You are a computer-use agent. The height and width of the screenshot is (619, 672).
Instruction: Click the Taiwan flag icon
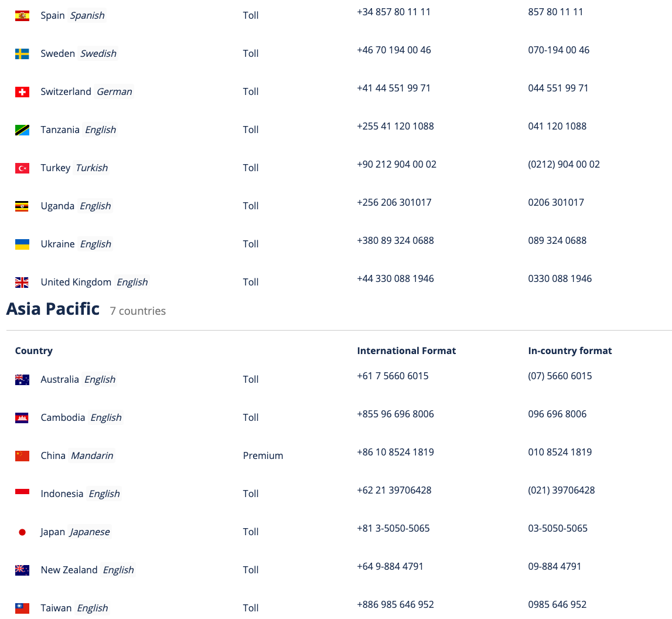tap(22, 608)
